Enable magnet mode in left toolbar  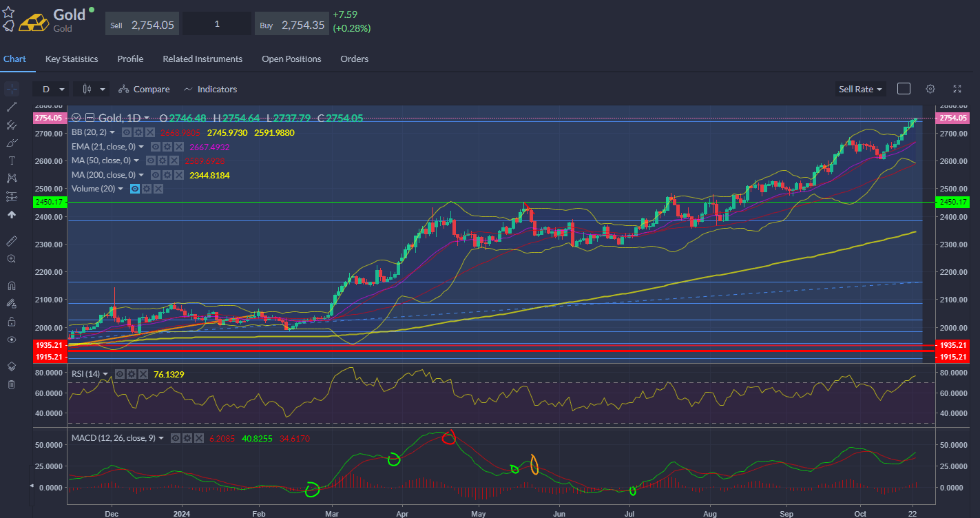[x=11, y=285]
